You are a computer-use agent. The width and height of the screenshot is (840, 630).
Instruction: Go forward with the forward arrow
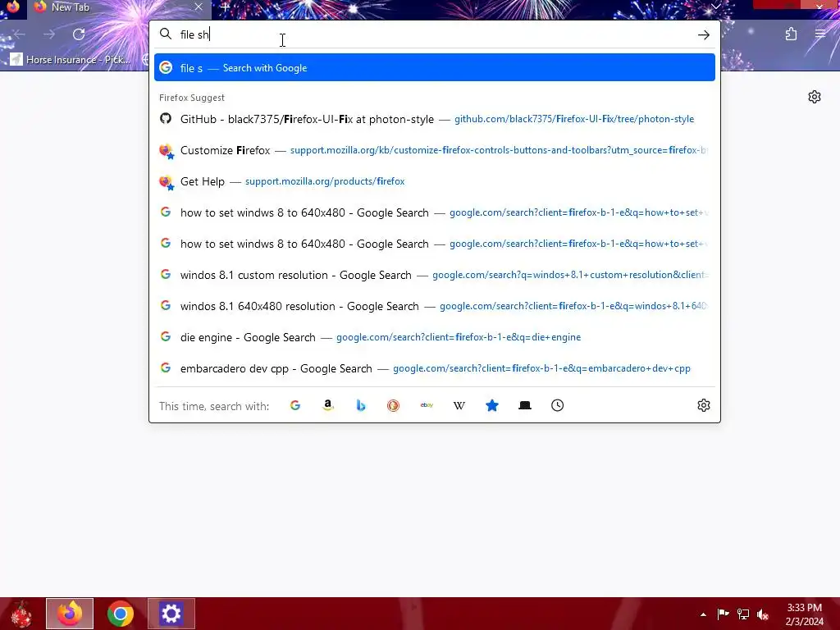click(x=49, y=34)
